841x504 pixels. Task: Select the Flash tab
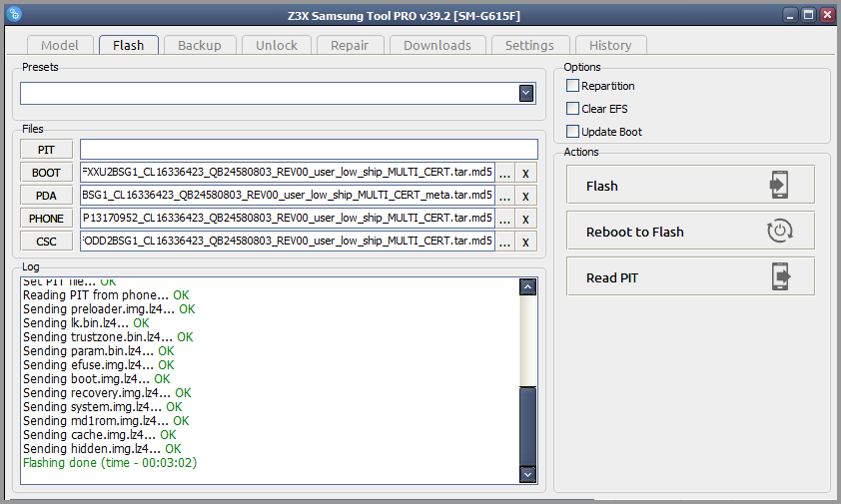point(129,45)
